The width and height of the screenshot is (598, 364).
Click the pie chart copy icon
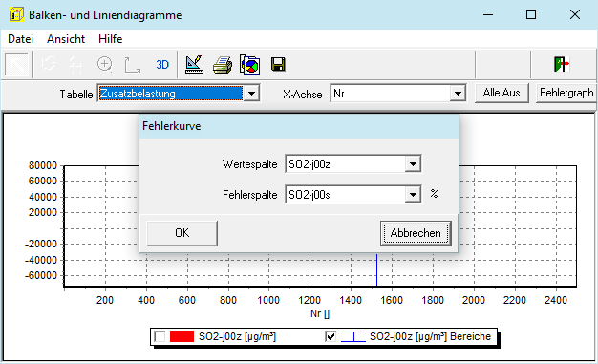tap(249, 64)
